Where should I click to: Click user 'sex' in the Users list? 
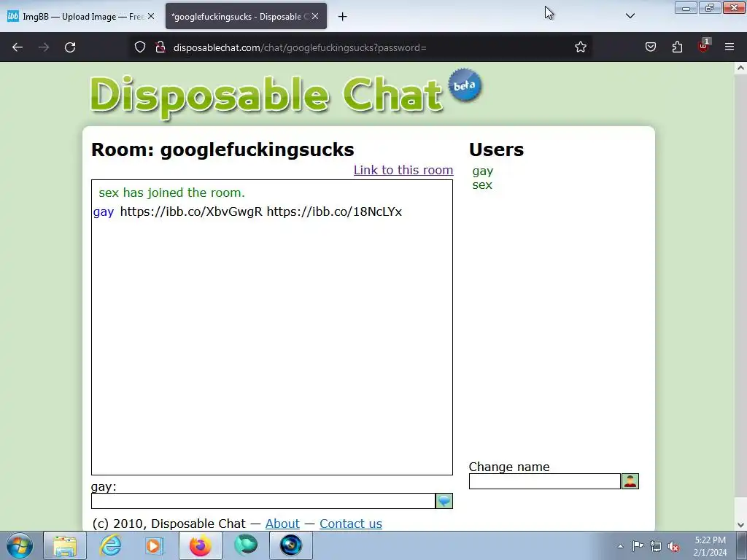tap(482, 184)
